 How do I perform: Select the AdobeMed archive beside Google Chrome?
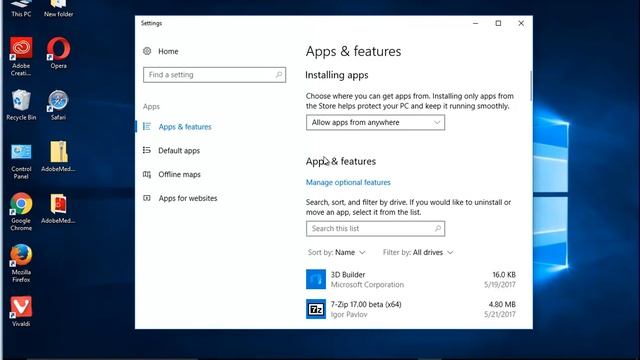[58, 209]
